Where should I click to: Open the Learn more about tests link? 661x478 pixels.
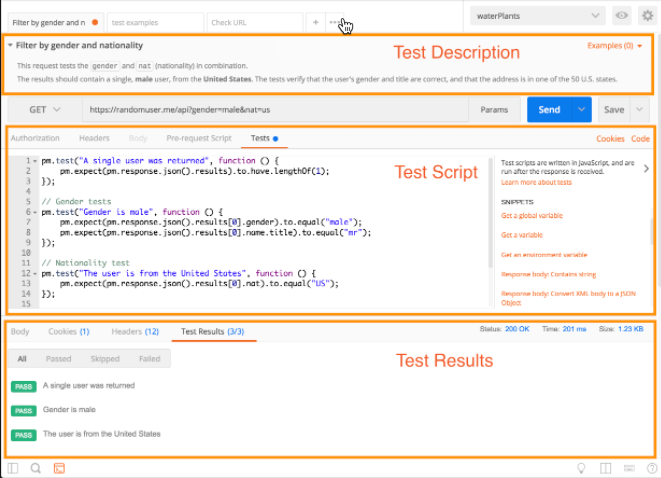click(x=536, y=183)
